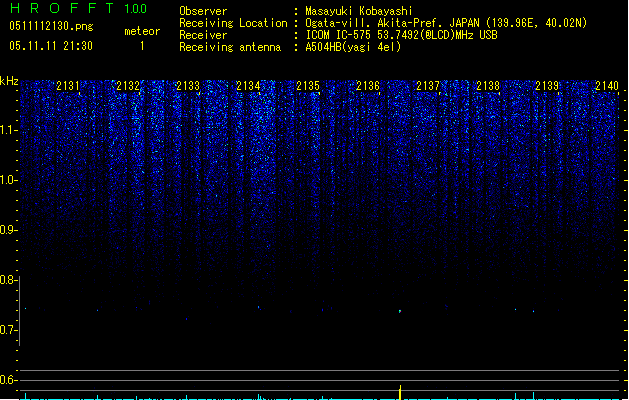Click the 2140 time marker

point(607,86)
